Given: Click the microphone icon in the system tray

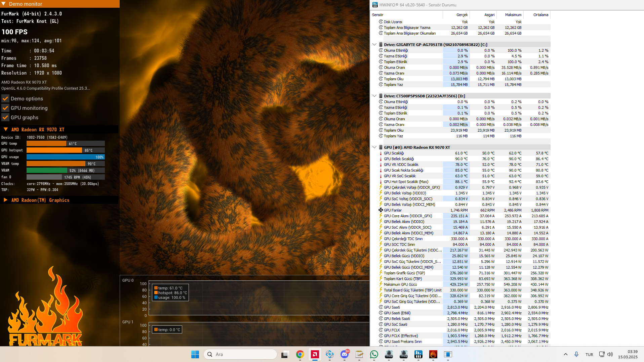Looking at the screenshot, I should coord(576,354).
